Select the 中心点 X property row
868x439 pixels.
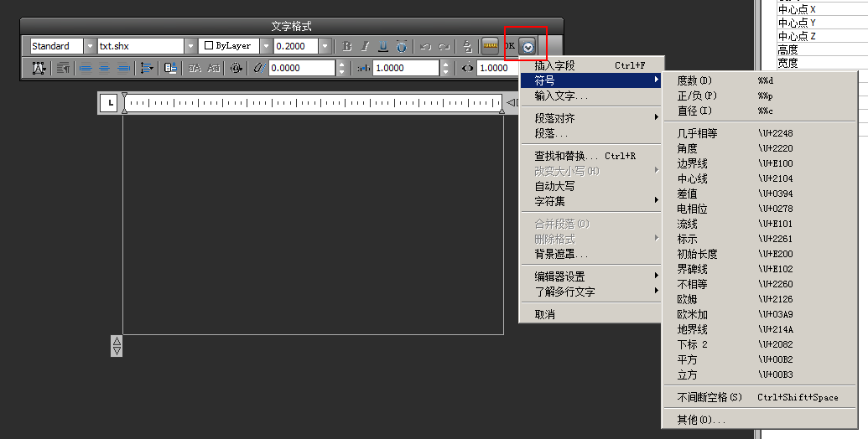click(822, 9)
